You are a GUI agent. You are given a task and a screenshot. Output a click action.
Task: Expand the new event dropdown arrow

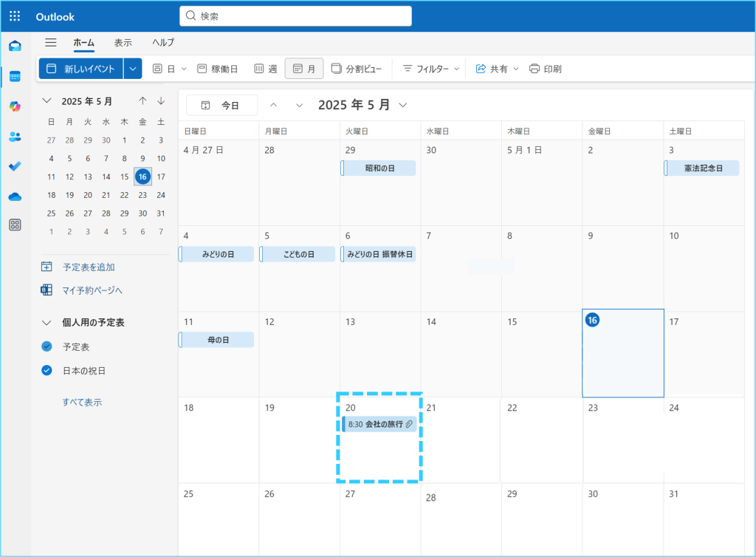click(x=133, y=69)
